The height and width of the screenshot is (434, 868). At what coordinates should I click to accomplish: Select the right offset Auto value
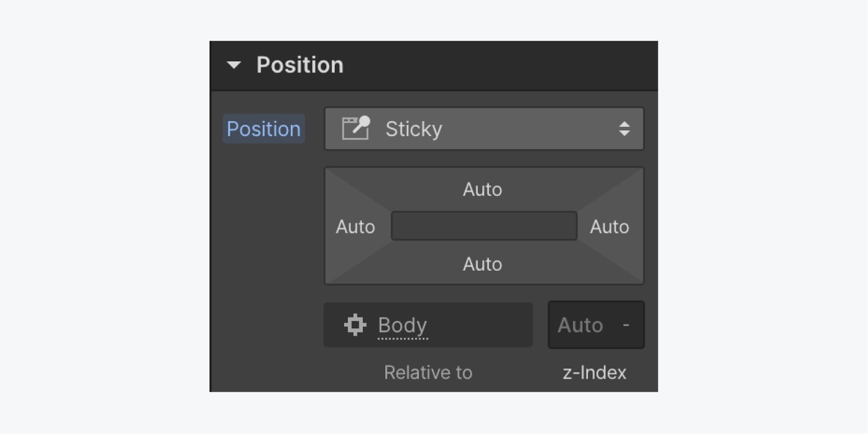pos(609,227)
